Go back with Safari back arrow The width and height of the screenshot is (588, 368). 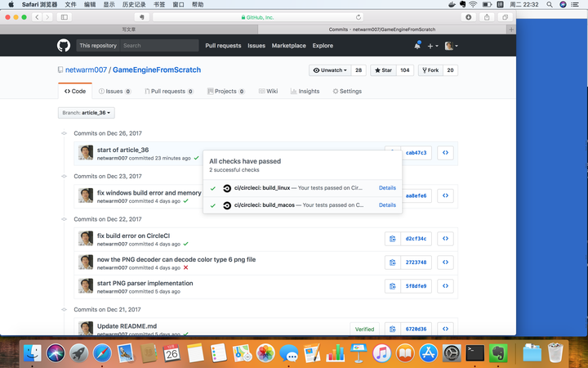(37, 17)
